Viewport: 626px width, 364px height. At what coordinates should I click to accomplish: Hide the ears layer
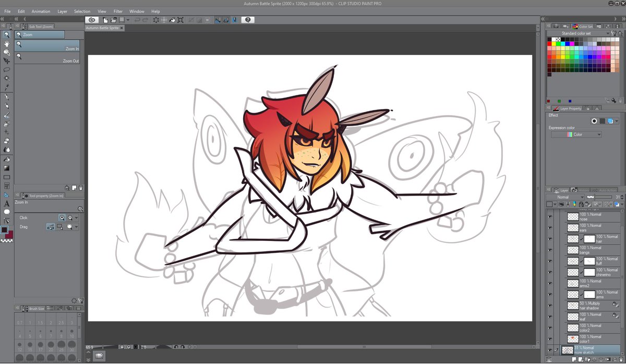[550, 227]
